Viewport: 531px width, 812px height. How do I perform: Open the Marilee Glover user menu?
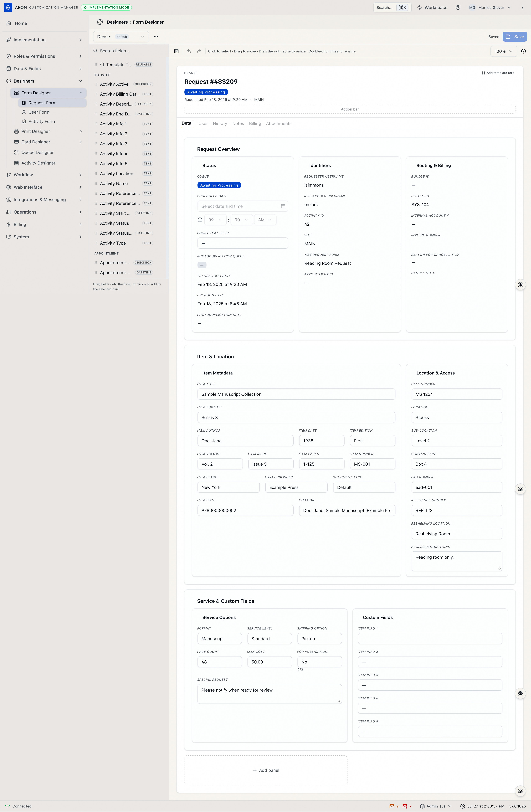pyautogui.click(x=490, y=7)
